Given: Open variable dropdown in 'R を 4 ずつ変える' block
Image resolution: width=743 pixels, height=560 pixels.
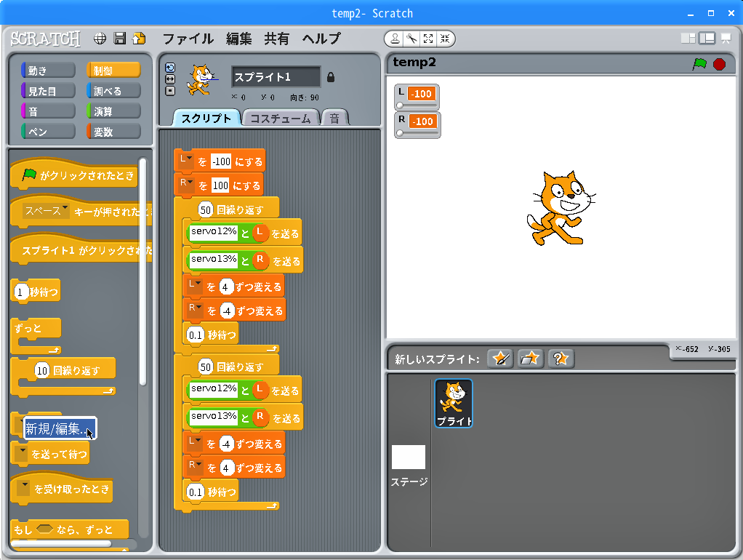Looking at the screenshot, I should (195, 467).
